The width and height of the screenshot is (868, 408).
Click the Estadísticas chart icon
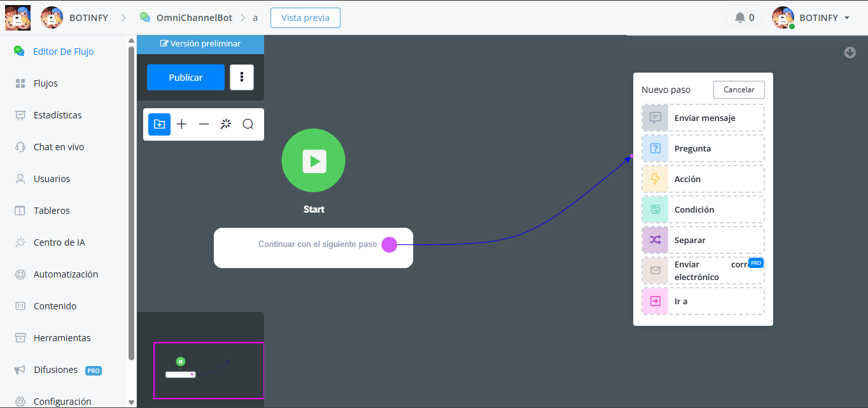(20, 115)
